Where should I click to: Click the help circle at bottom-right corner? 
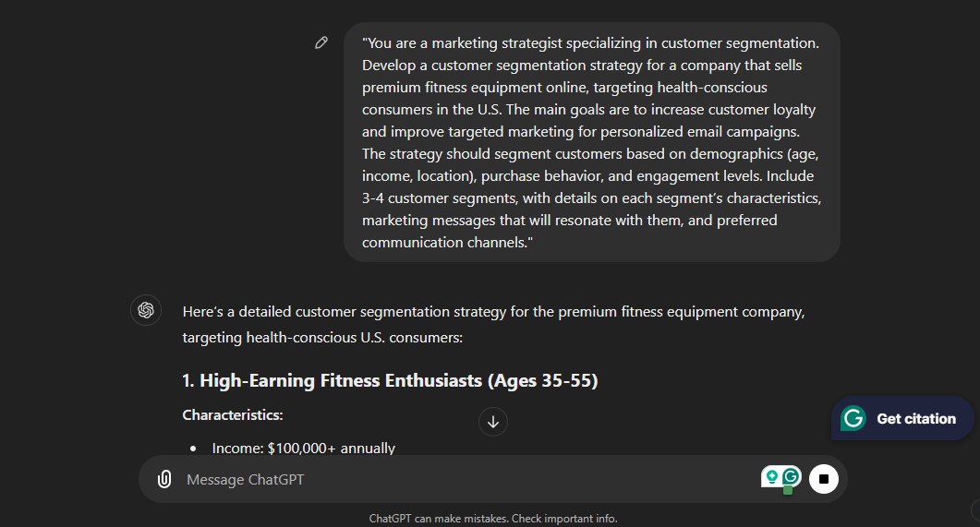pos(976,510)
